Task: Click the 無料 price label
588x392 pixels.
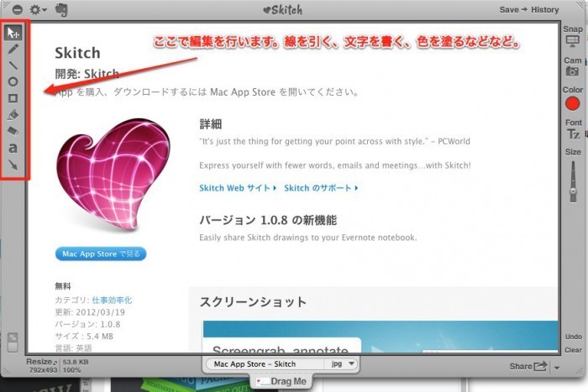Action: (x=63, y=286)
